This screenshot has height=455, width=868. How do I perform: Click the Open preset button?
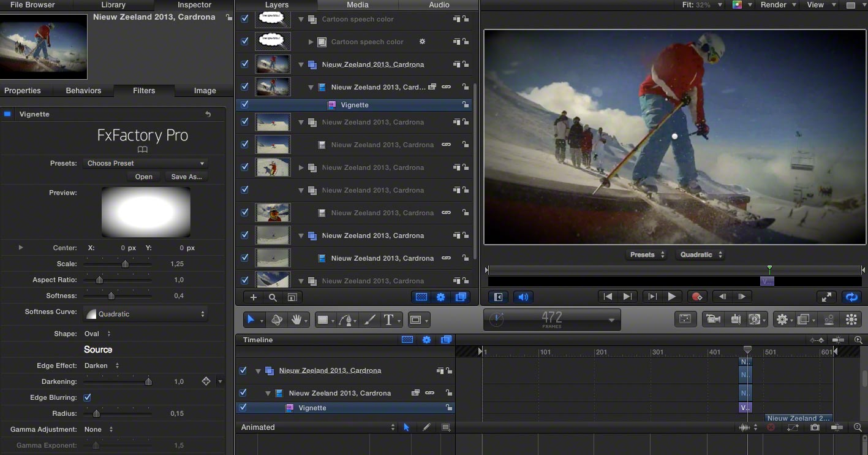(x=144, y=177)
